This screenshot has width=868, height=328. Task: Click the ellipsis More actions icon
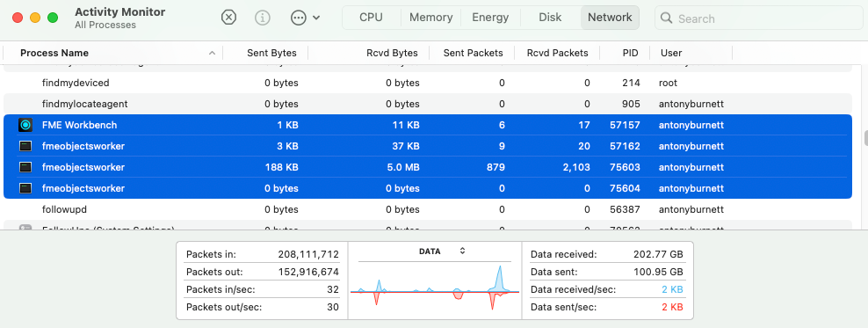pyautogui.click(x=299, y=18)
